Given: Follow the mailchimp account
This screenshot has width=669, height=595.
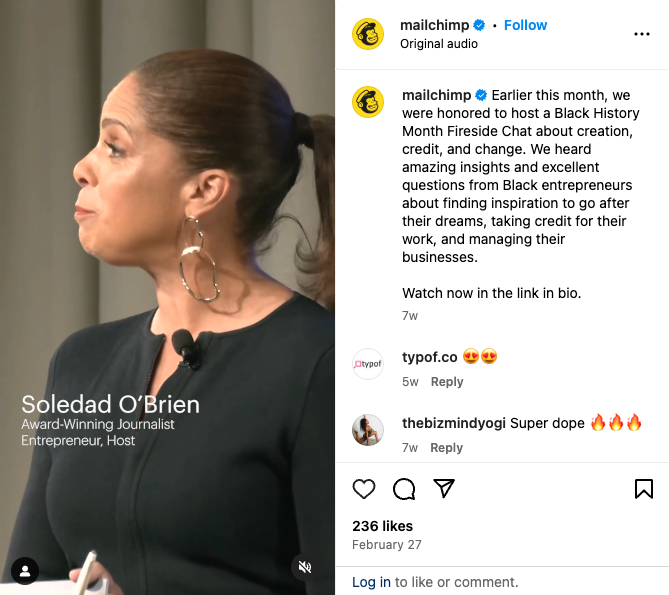Looking at the screenshot, I should coord(525,25).
